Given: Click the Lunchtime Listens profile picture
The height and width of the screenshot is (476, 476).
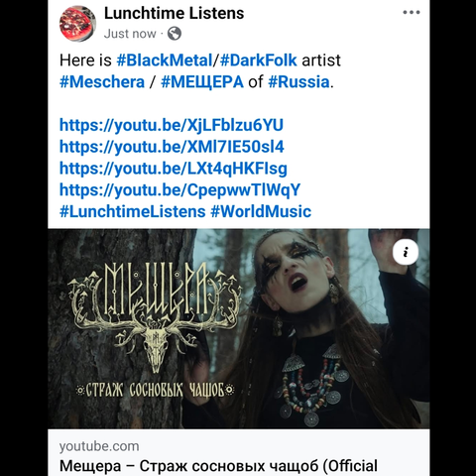Looking at the screenshot, I should 77,23.
